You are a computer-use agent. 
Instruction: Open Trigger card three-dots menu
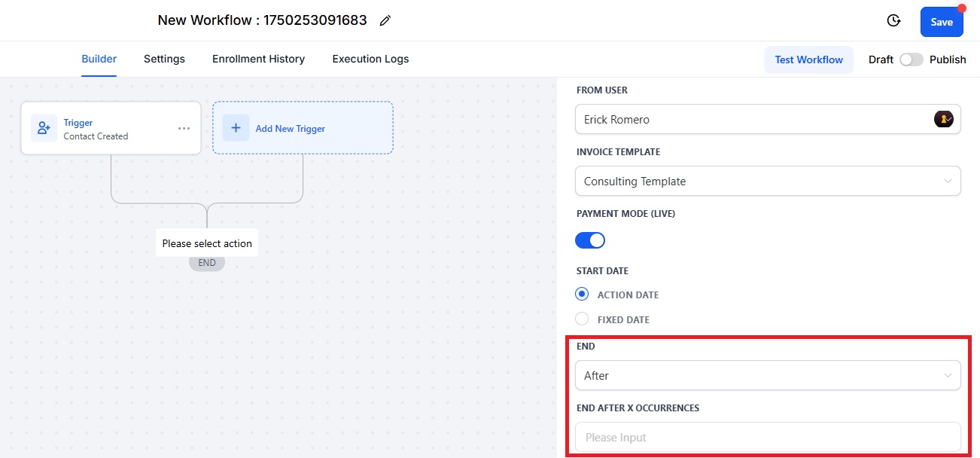tap(184, 129)
